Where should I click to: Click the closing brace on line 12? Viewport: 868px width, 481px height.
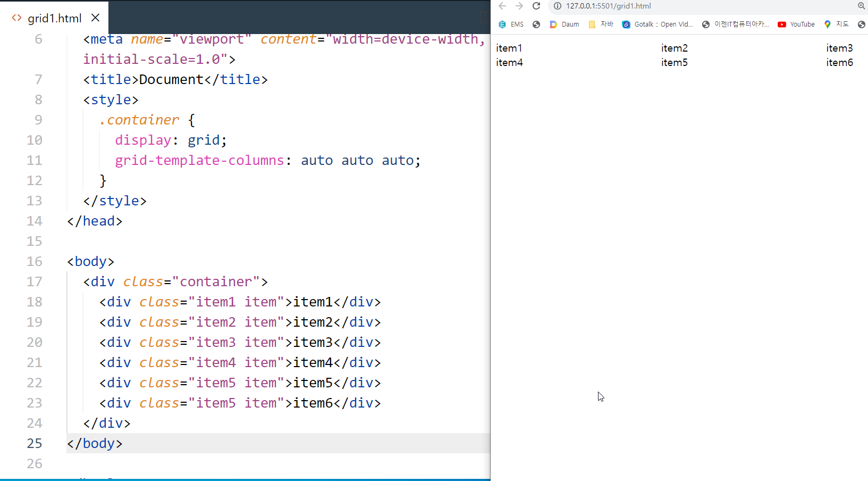[x=103, y=180]
